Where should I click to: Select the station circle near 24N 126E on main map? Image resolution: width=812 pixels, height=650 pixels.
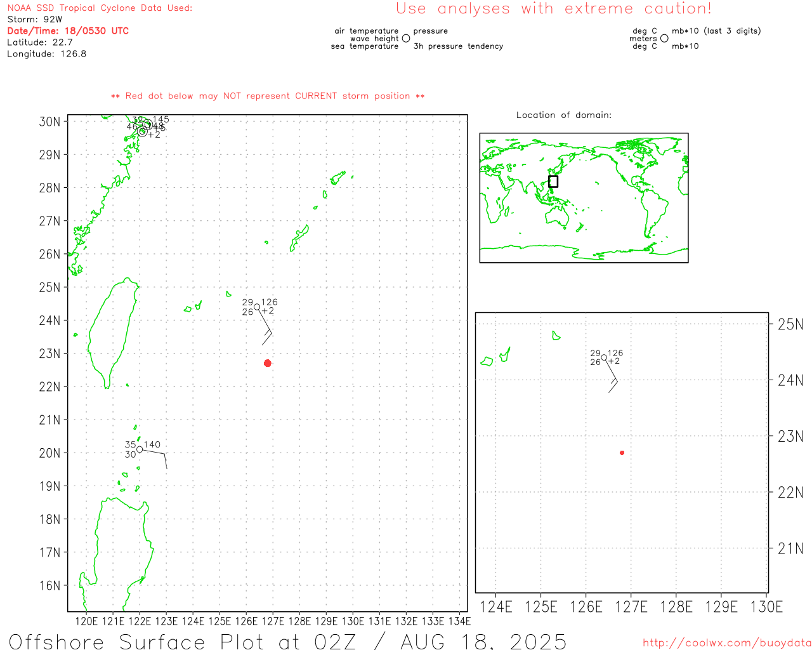point(257,307)
